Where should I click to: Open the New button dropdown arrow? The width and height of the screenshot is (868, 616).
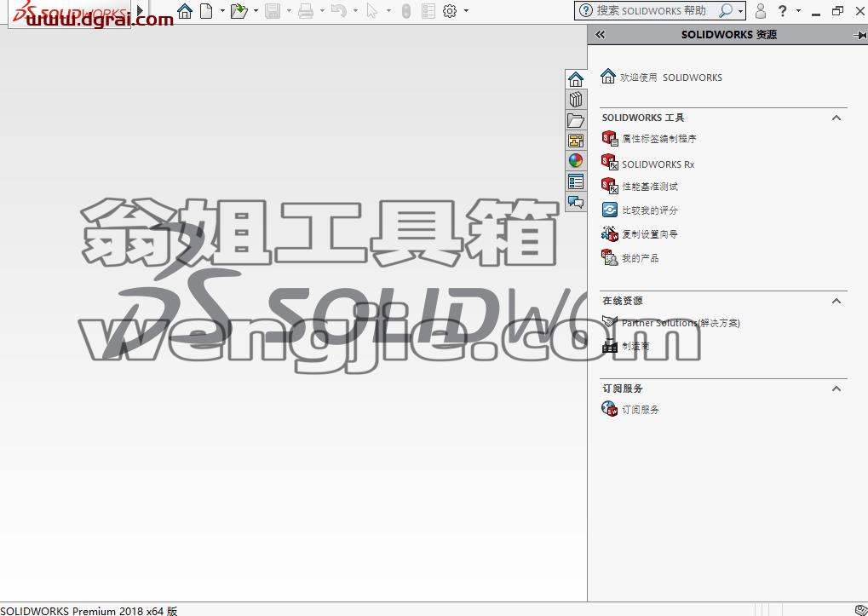tap(222, 10)
